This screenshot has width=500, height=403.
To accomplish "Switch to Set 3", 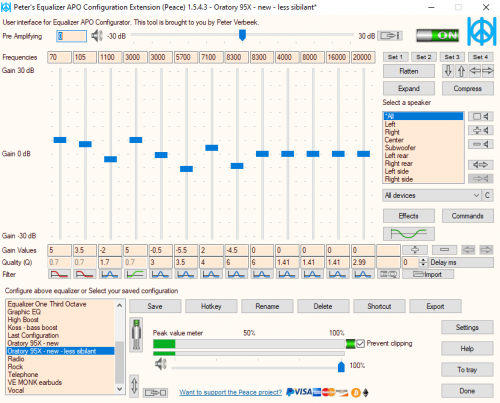I will [452, 57].
